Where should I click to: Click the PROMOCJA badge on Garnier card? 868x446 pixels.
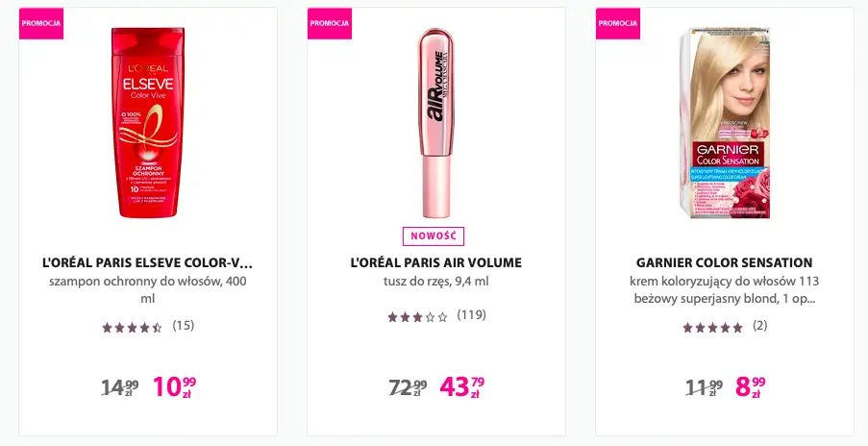pyautogui.click(x=618, y=23)
